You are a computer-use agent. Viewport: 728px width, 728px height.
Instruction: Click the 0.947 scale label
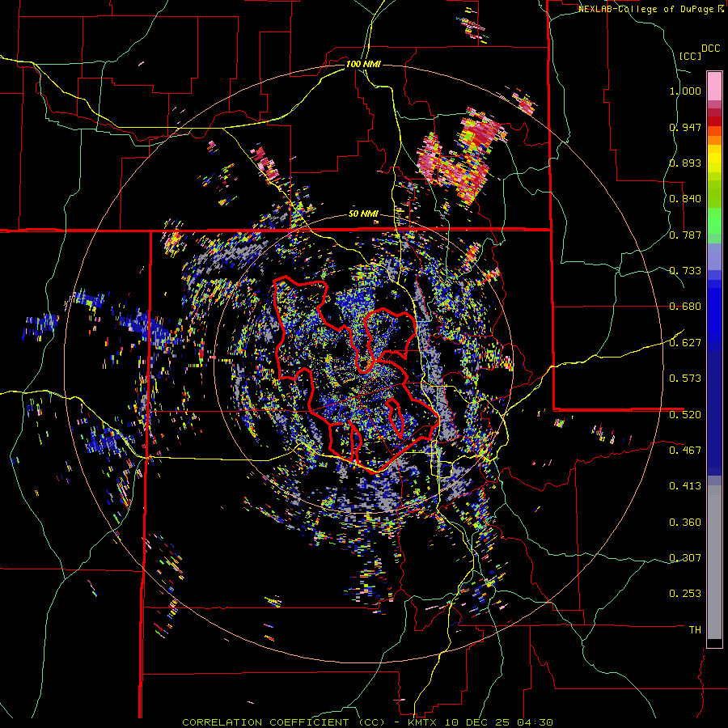click(x=685, y=127)
